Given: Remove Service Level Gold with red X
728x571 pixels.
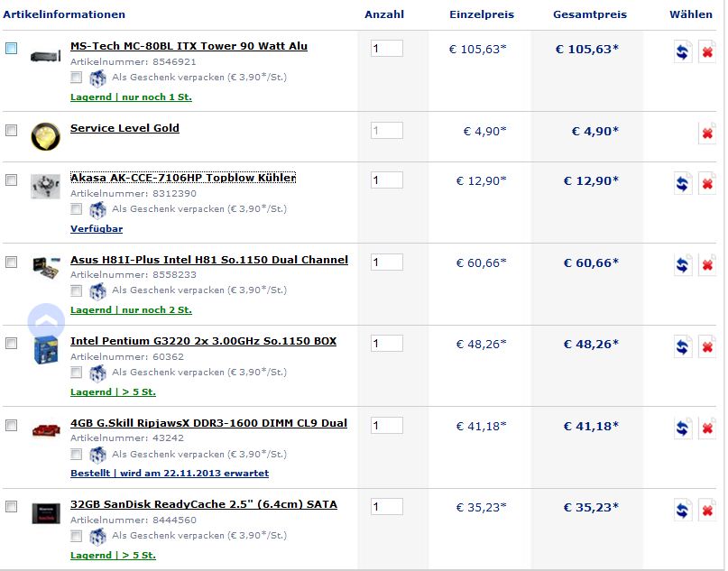Looking at the screenshot, I should tap(707, 134).
